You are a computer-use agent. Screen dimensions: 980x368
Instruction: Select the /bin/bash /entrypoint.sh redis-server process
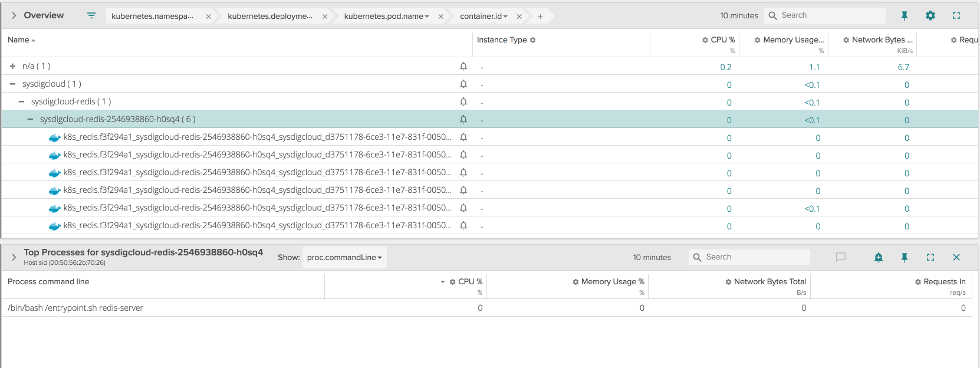click(x=75, y=308)
